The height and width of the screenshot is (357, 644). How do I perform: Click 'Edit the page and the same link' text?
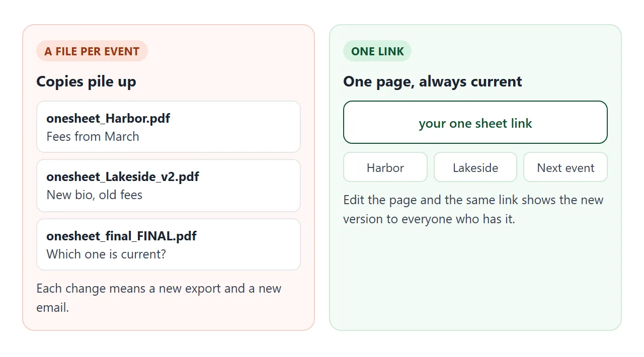pyautogui.click(x=431, y=200)
